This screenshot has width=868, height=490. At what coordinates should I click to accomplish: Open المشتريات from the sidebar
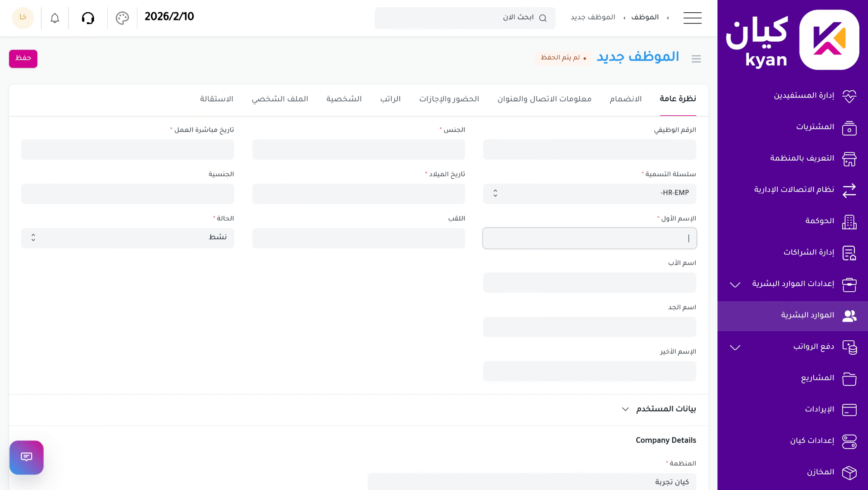click(815, 127)
